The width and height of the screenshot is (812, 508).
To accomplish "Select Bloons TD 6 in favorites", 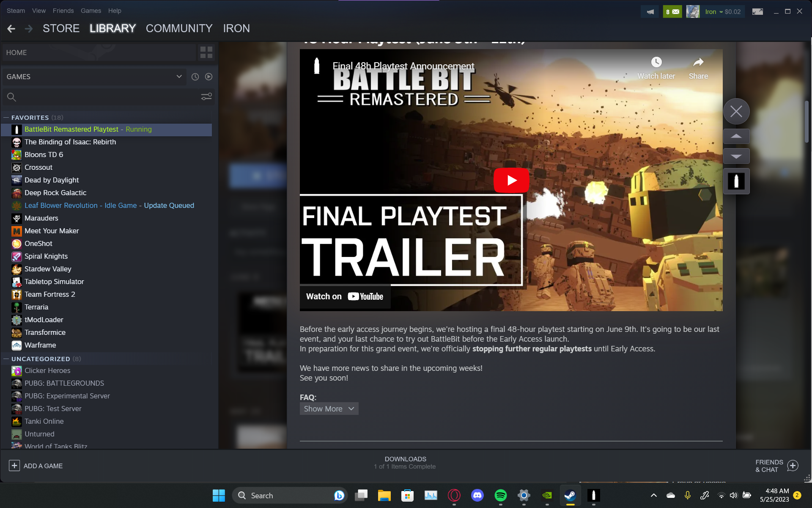I will 107,155.
